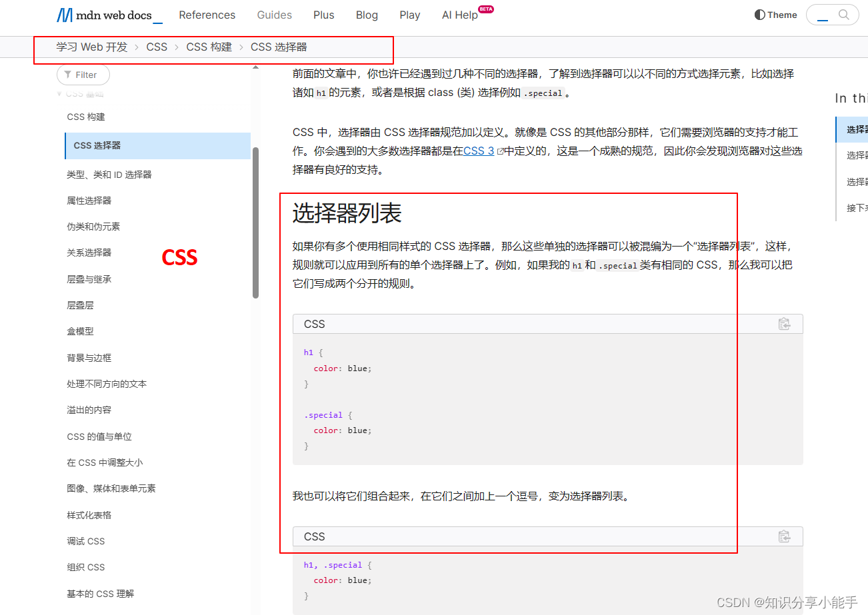Viewport: 868px width, 615px height.
Task: Go to CSS 构建 breadcrumb link
Action: coord(209,47)
